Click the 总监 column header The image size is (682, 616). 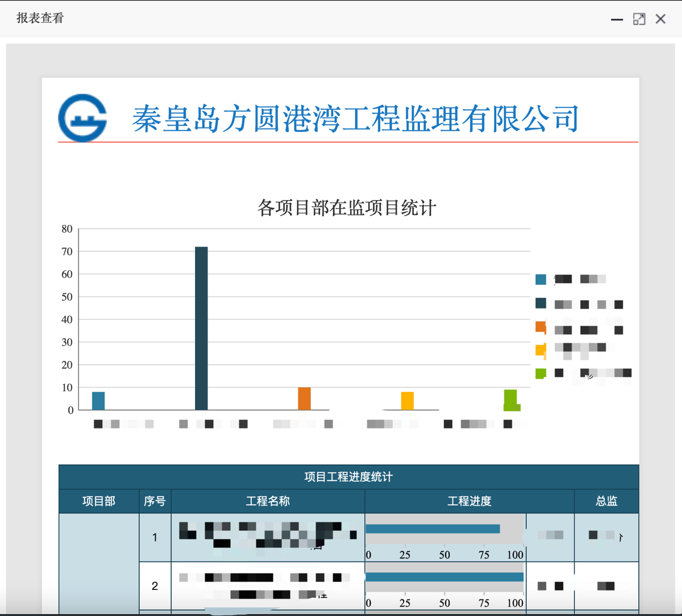pyautogui.click(x=606, y=501)
